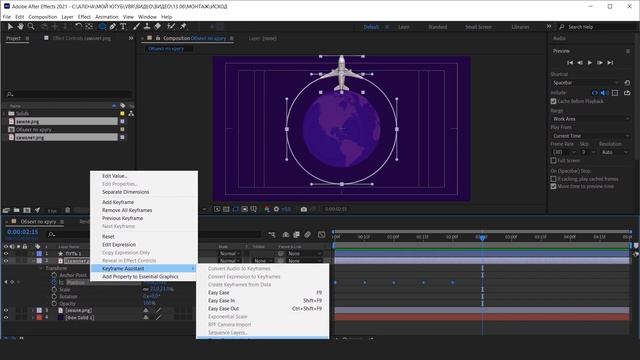Toggle Cache Before Playback checkbox
This screenshot has height=360, width=640.
point(553,101)
